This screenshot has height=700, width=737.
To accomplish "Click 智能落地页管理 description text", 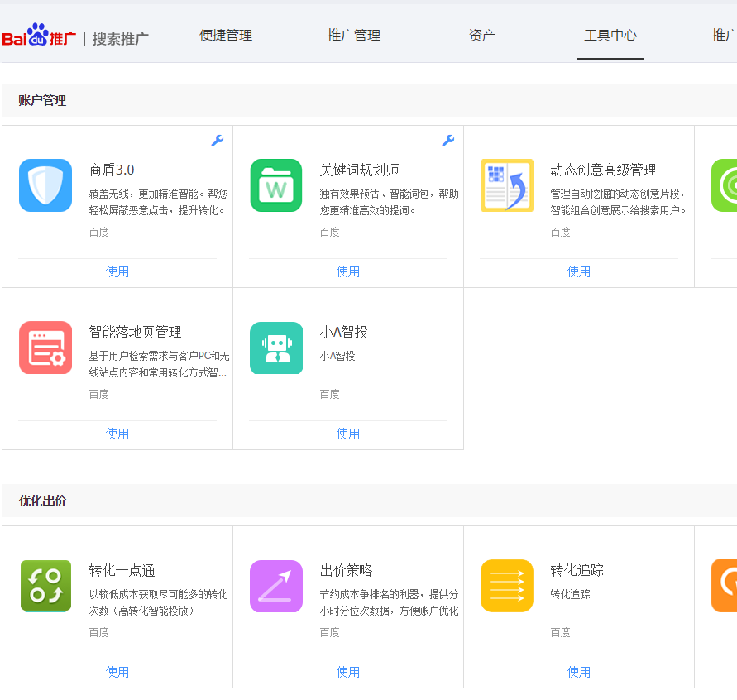I will (159, 364).
